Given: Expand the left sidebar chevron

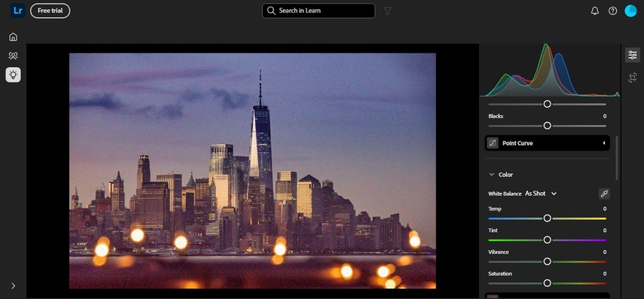Looking at the screenshot, I should tap(13, 286).
